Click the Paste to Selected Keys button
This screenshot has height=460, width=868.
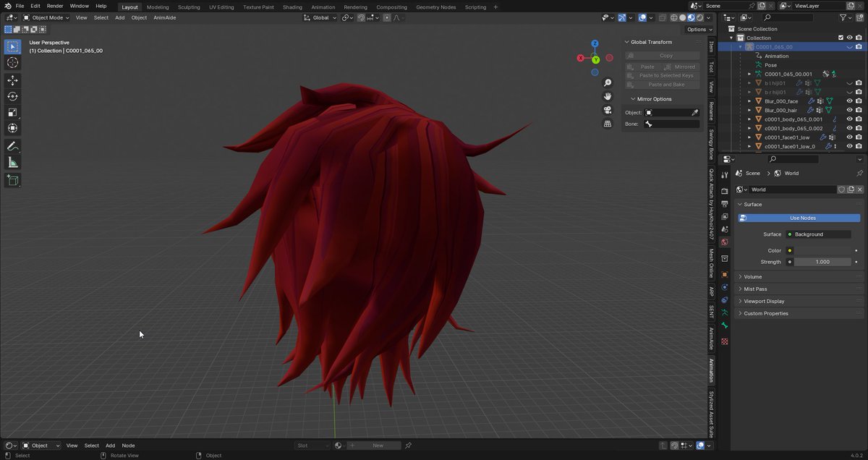663,75
